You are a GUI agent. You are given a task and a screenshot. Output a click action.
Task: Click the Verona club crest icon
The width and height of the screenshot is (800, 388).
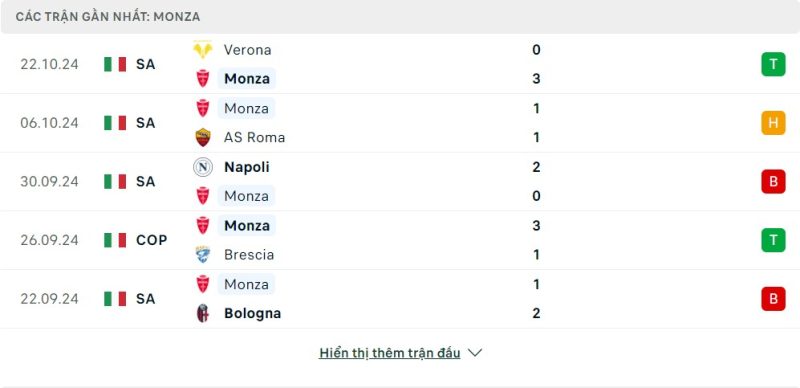tap(203, 50)
